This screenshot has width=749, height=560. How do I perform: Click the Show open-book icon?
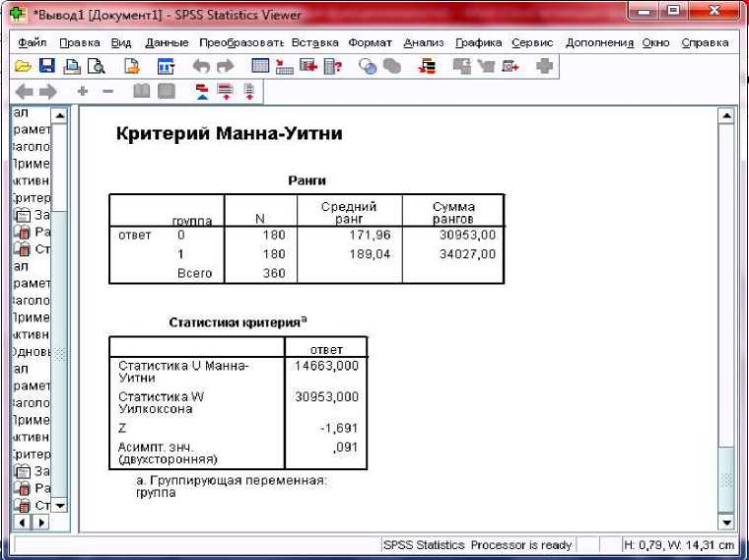(142, 91)
